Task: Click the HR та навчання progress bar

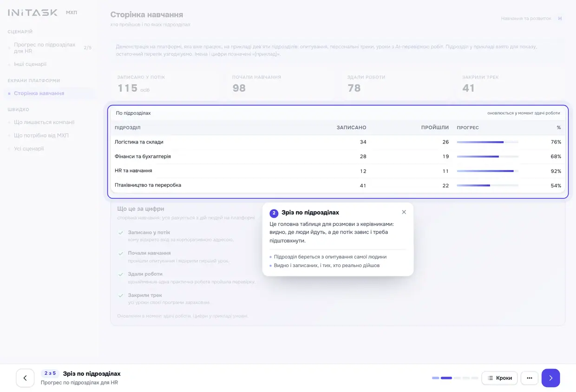Action: click(487, 171)
